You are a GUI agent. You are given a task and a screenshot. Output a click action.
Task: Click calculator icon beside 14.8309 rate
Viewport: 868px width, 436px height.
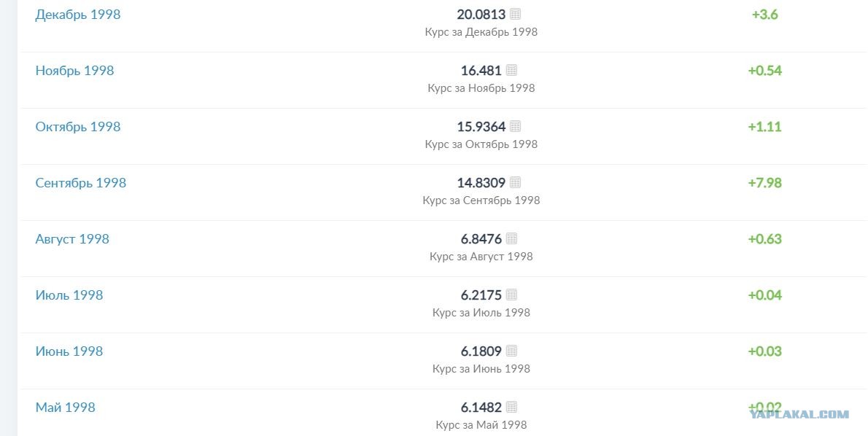[515, 182]
